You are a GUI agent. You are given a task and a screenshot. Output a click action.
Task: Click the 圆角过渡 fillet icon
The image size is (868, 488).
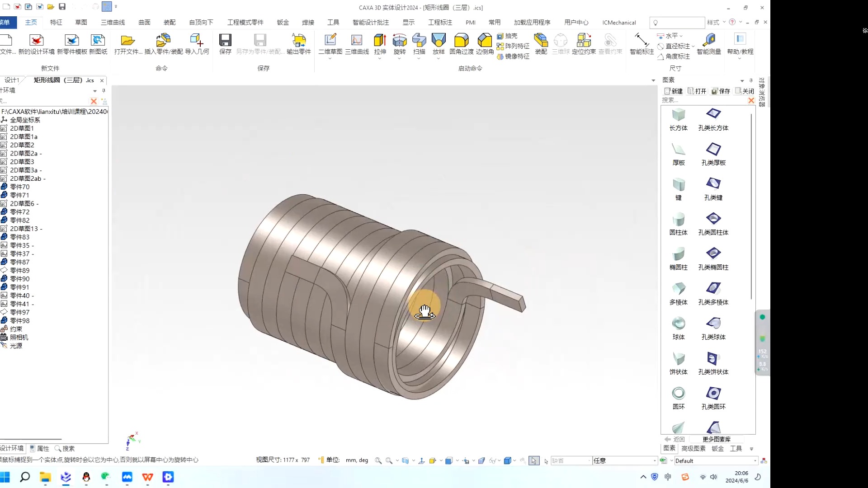[x=461, y=41]
